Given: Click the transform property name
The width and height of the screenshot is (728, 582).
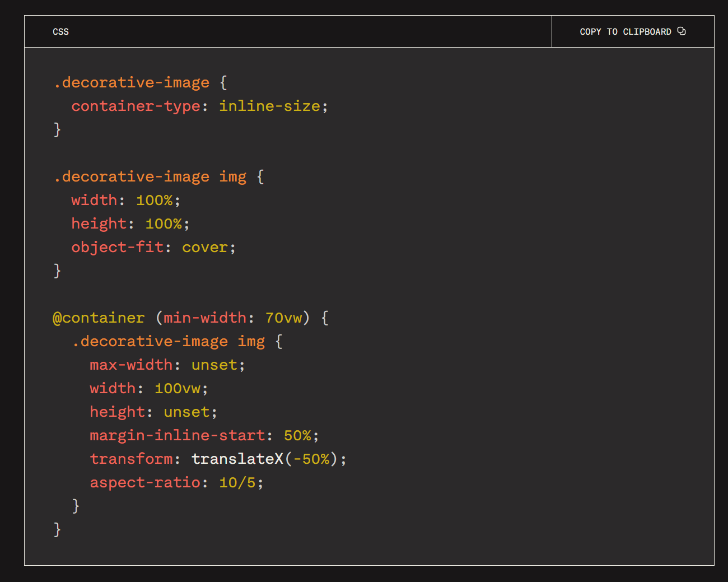Looking at the screenshot, I should [x=131, y=459].
